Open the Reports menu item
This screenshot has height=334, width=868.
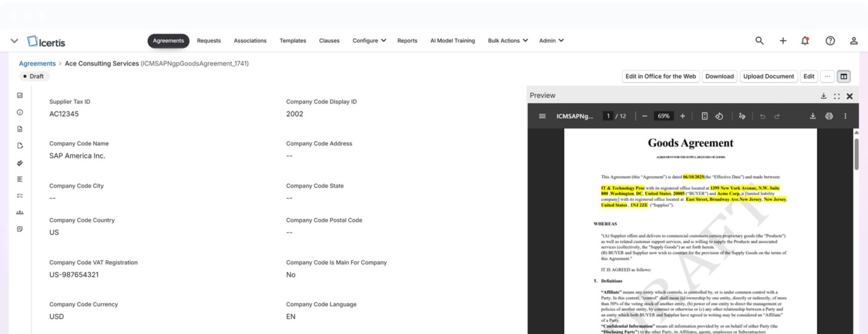click(407, 41)
